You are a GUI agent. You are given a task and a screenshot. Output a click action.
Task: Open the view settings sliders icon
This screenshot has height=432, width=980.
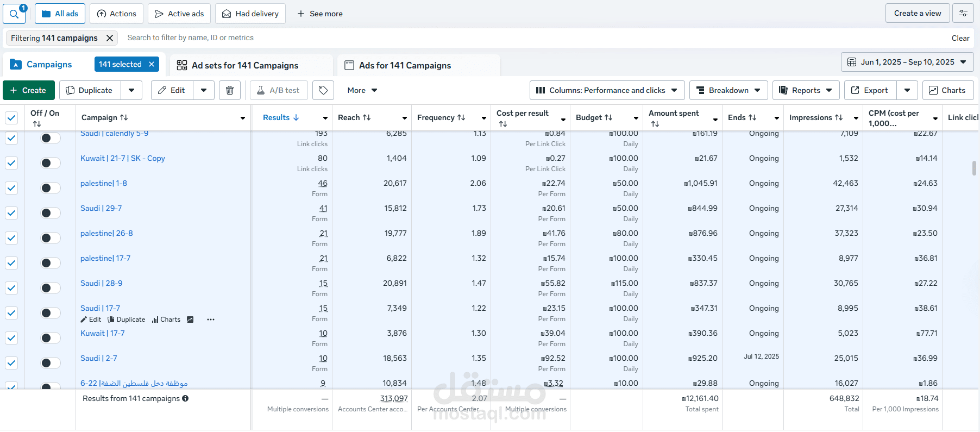tap(963, 14)
